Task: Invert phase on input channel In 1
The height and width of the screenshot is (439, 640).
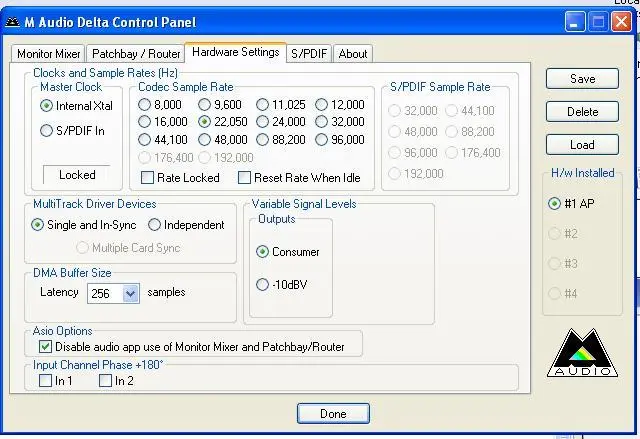Action: click(45, 380)
